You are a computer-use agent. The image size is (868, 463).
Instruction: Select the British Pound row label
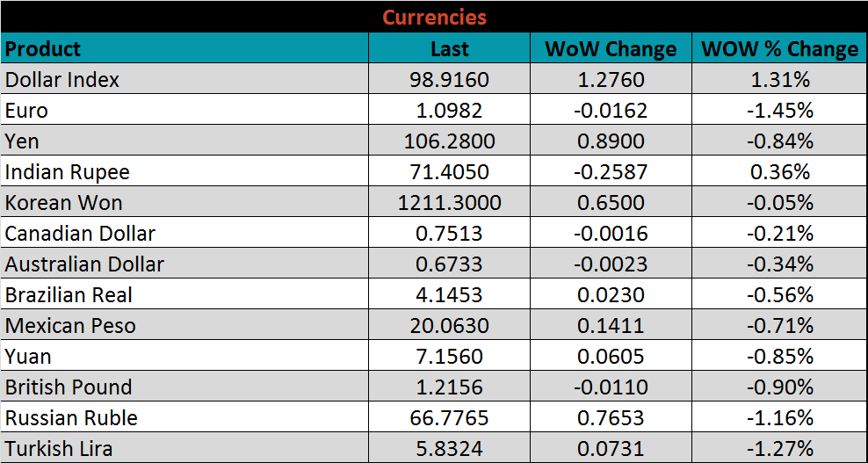(x=69, y=387)
